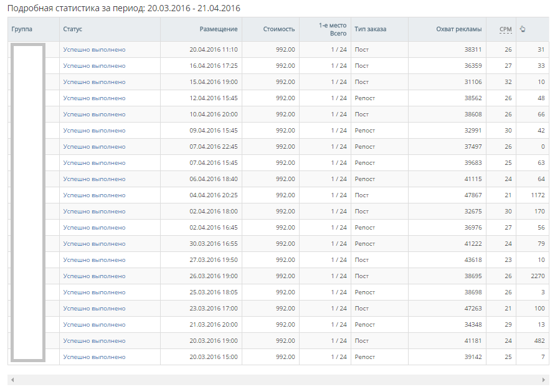The width and height of the screenshot is (555, 392).
Task: Click the Статус column header
Action: point(72,29)
